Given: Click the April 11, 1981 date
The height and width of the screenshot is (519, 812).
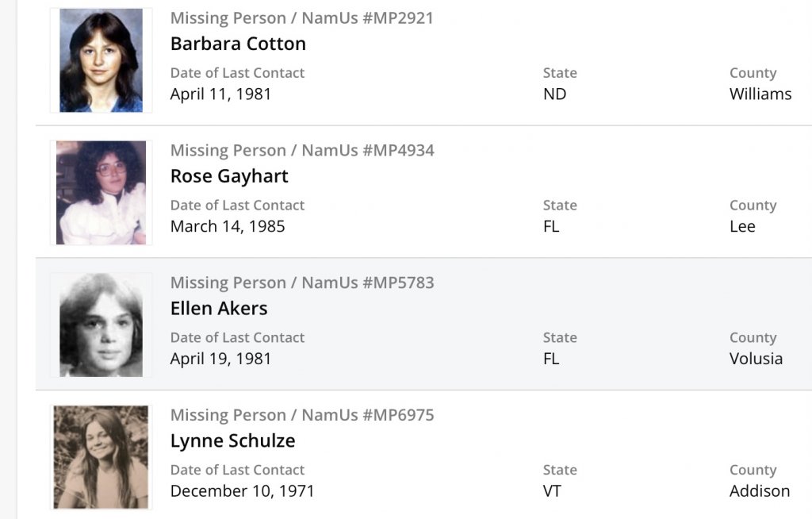Looking at the screenshot, I should pos(220,94).
